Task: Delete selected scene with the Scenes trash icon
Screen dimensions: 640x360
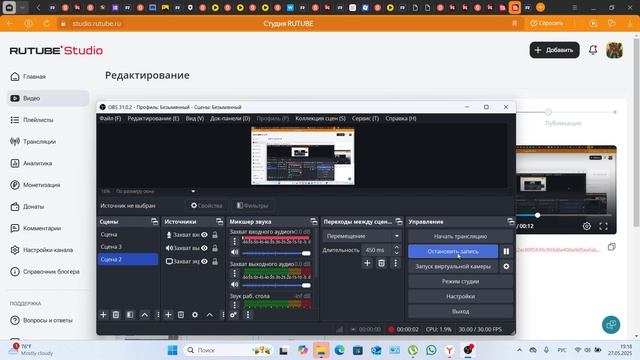Action: [x=116, y=315]
